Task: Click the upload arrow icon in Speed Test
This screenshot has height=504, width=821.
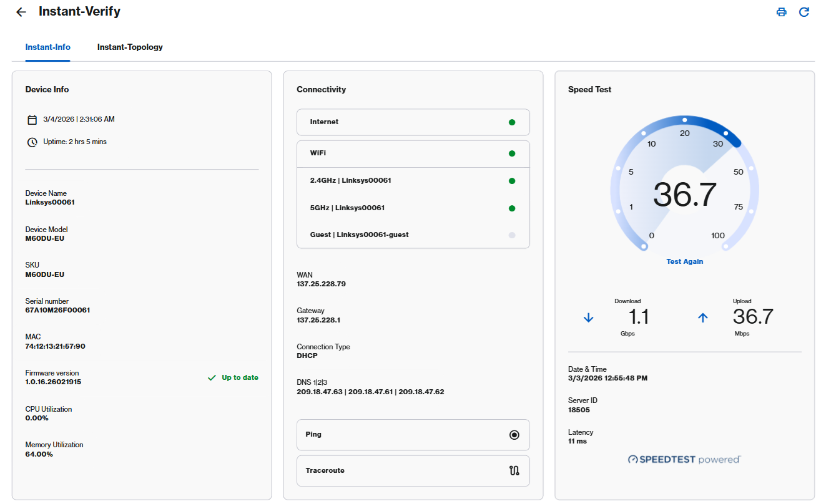Action: [703, 317]
